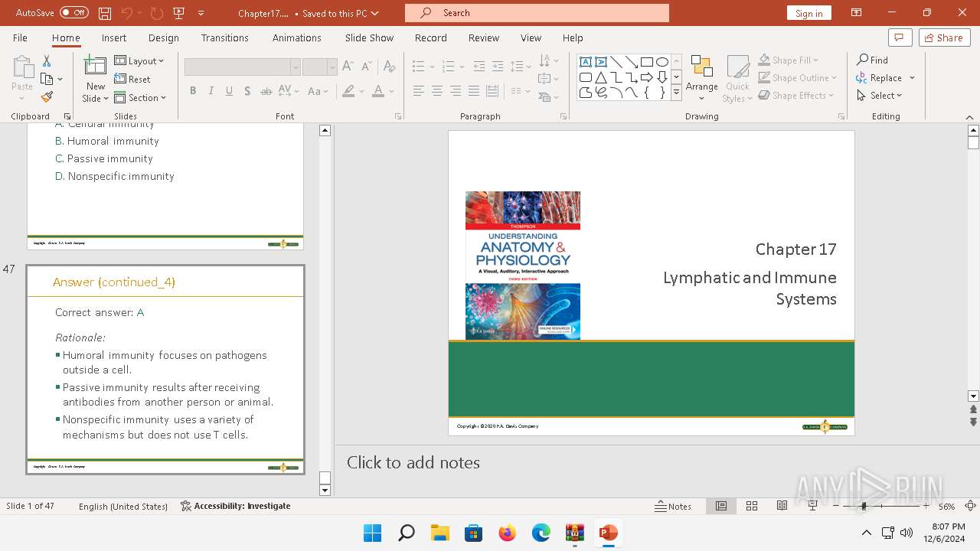Click the Find magnifier button
Viewport: 980px width, 551px height.
click(873, 60)
